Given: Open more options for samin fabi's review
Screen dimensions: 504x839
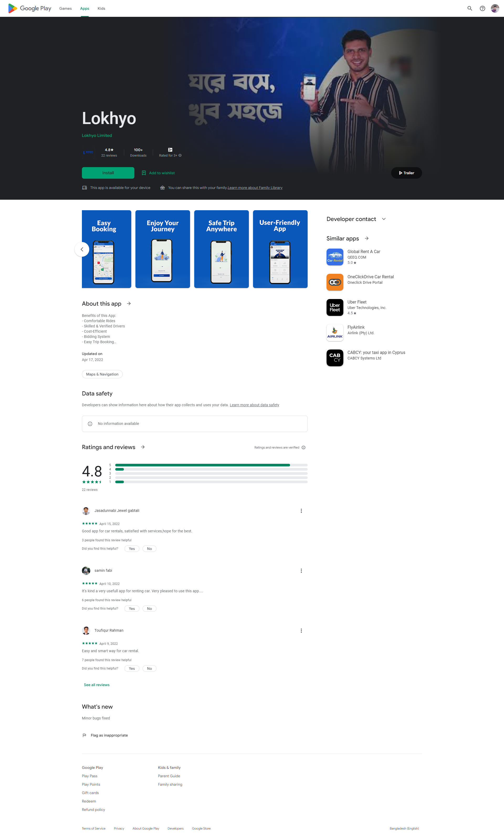Looking at the screenshot, I should point(301,570).
